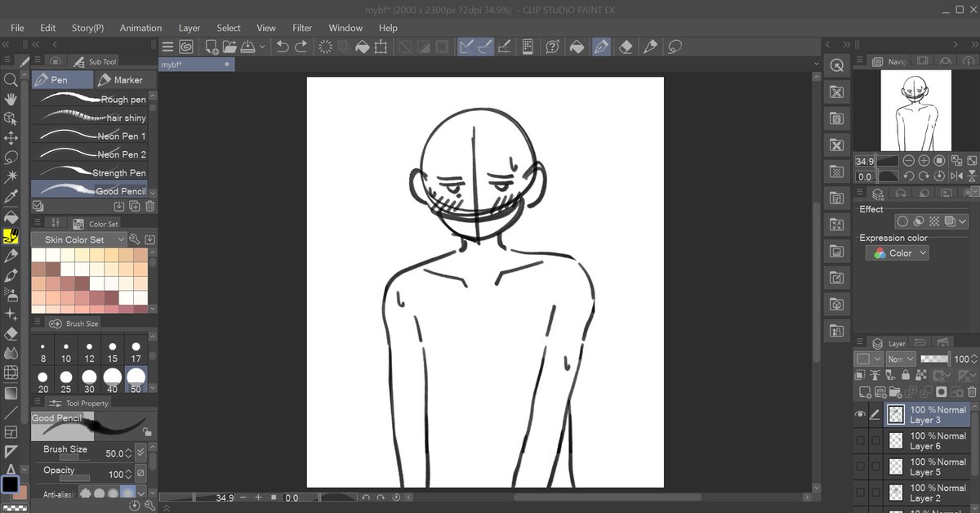This screenshot has width=980, height=513.
Task: Toggle the Opacity pressure dynamics button
Action: coord(140,473)
